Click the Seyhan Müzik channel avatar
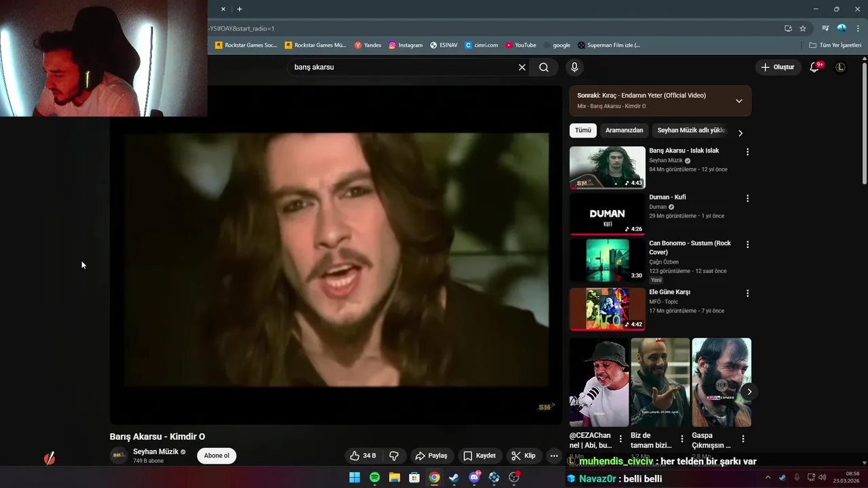 [x=119, y=455]
